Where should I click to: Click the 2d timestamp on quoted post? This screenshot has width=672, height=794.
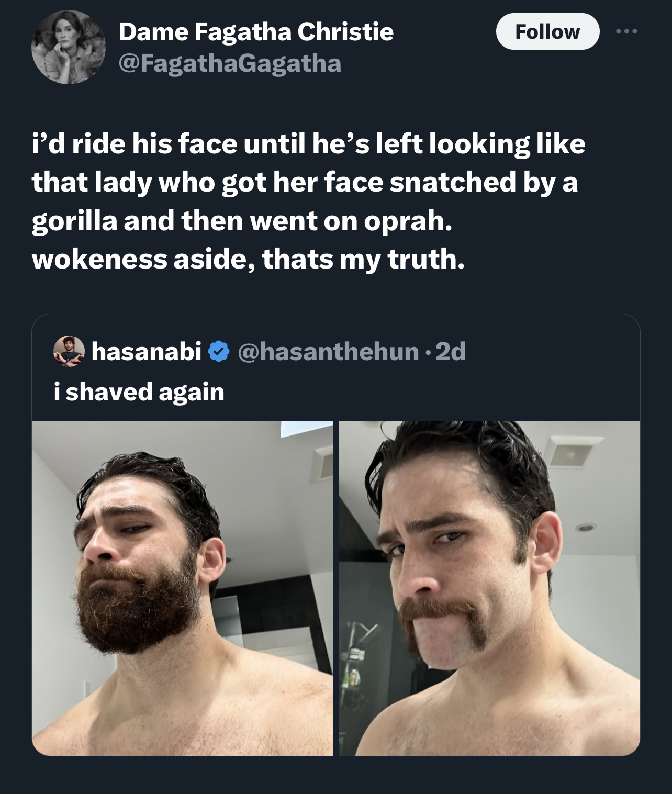450,352
